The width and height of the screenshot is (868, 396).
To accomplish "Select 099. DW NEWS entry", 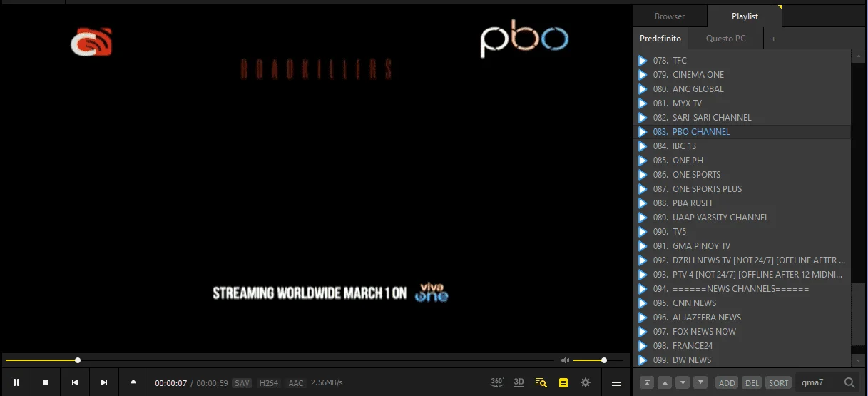I will tap(742, 360).
